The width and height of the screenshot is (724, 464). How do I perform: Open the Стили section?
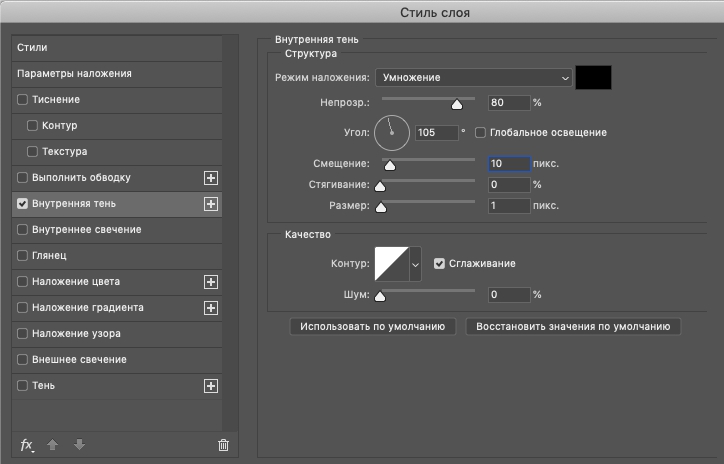tap(117, 48)
